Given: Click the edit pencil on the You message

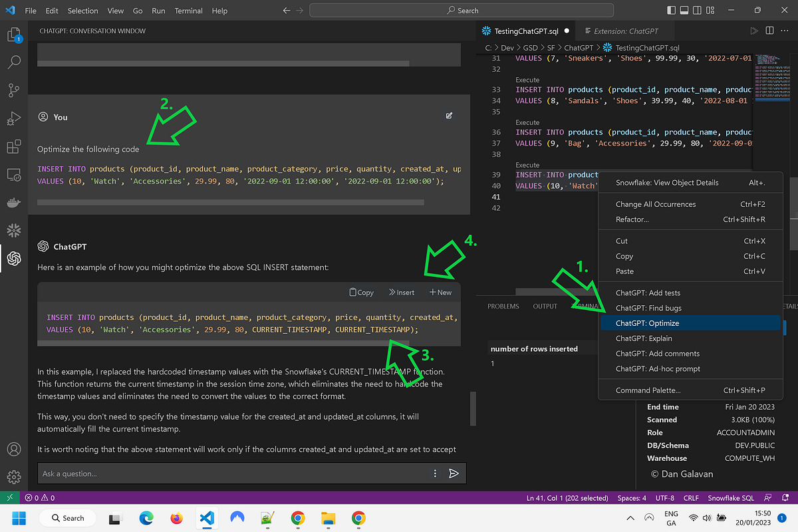Looking at the screenshot, I should [x=449, y=115].
